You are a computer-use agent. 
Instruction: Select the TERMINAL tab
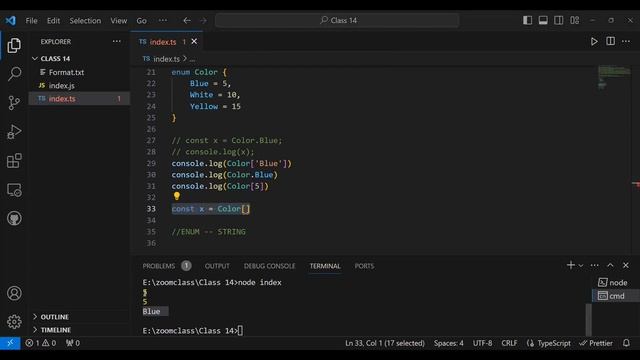[x=325, y=266]
